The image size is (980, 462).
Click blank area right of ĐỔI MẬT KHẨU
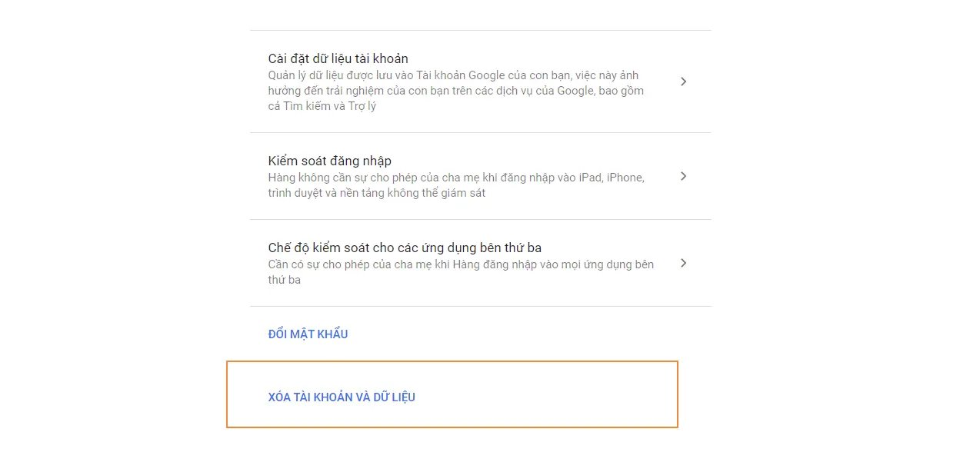523,334
